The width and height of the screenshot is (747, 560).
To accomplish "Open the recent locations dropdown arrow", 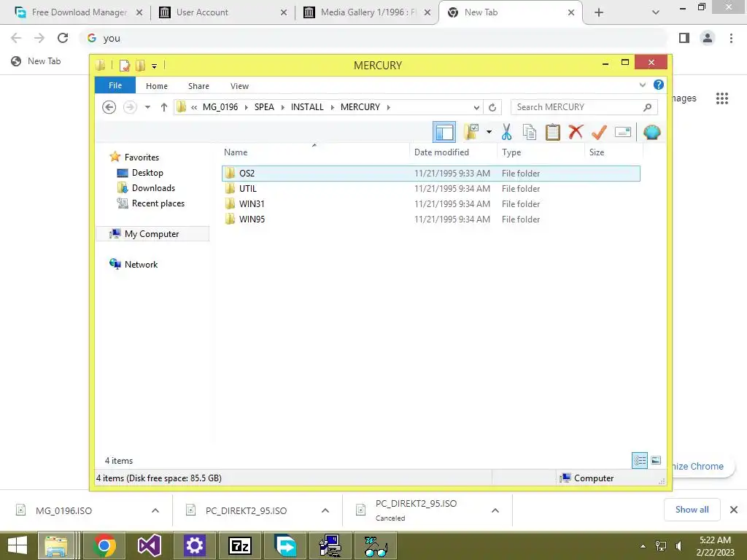I will 147,107.
